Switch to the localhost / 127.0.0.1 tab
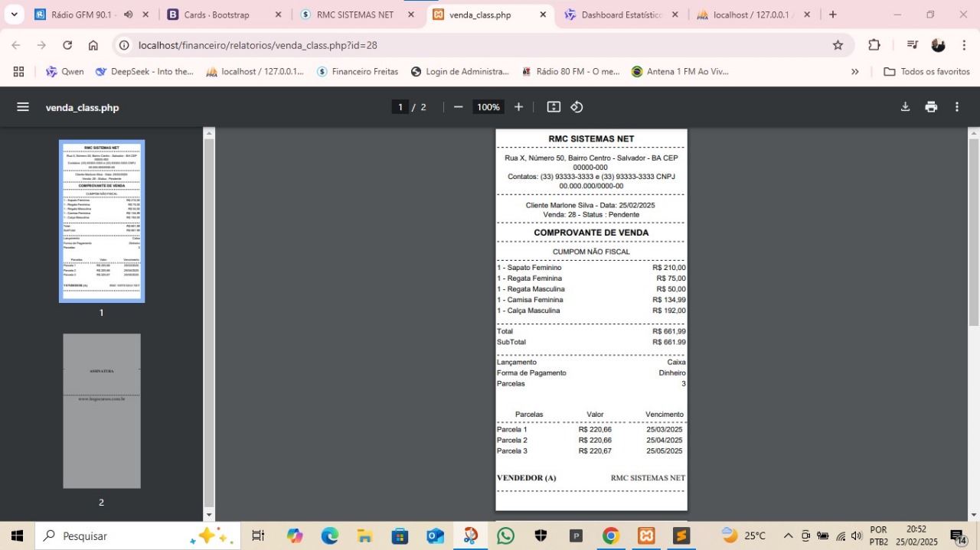The height and width of the screenshot is (550, 980). point(750,15)
